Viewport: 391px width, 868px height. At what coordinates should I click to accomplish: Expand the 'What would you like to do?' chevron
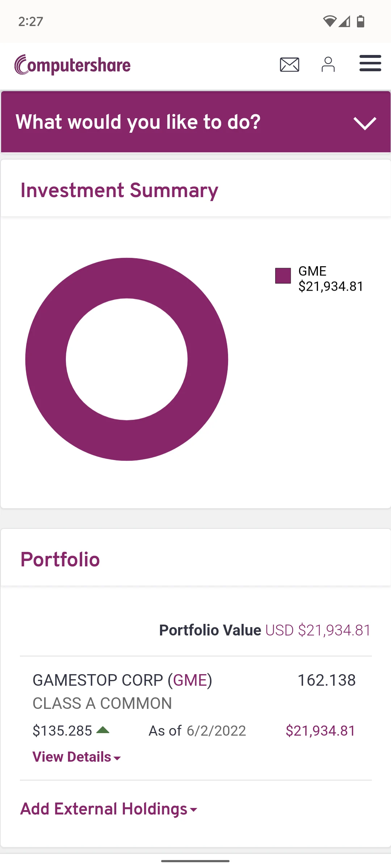[x=365, y=123]
